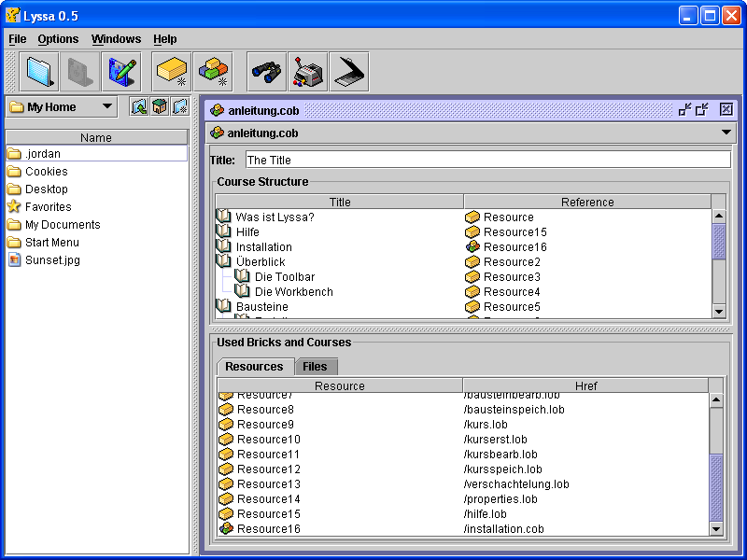Click the image file icon beside Sunset.jpg
Screen dimensions: 747x560
tap(15, 260)
